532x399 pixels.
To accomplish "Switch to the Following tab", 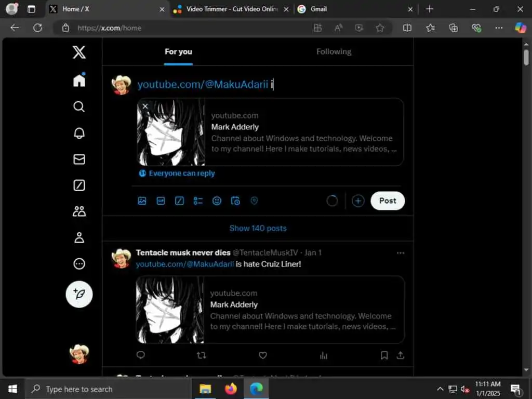I will coord(334,51).
